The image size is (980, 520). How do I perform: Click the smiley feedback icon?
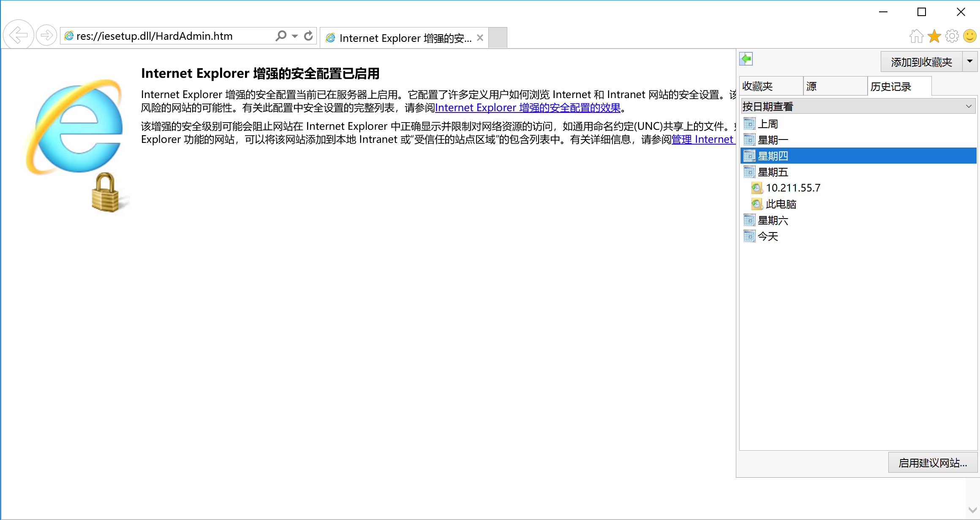click(x=970, y=36)
